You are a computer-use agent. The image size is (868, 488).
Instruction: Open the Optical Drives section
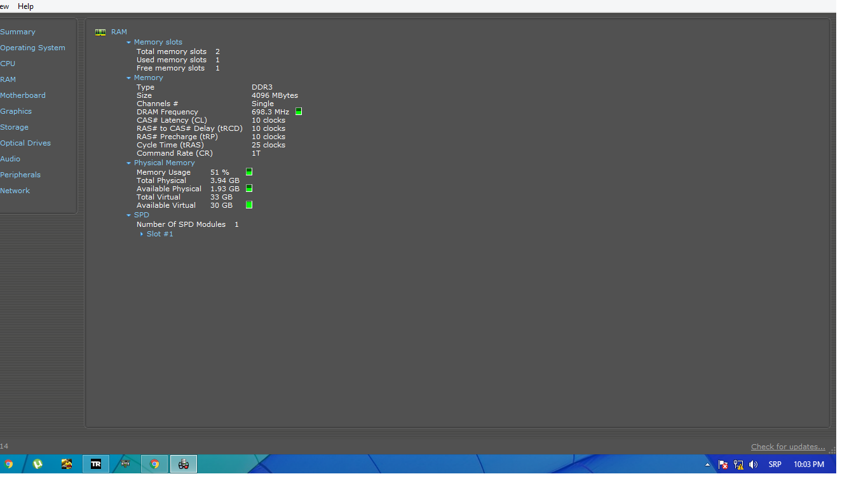tap(25, 143)
